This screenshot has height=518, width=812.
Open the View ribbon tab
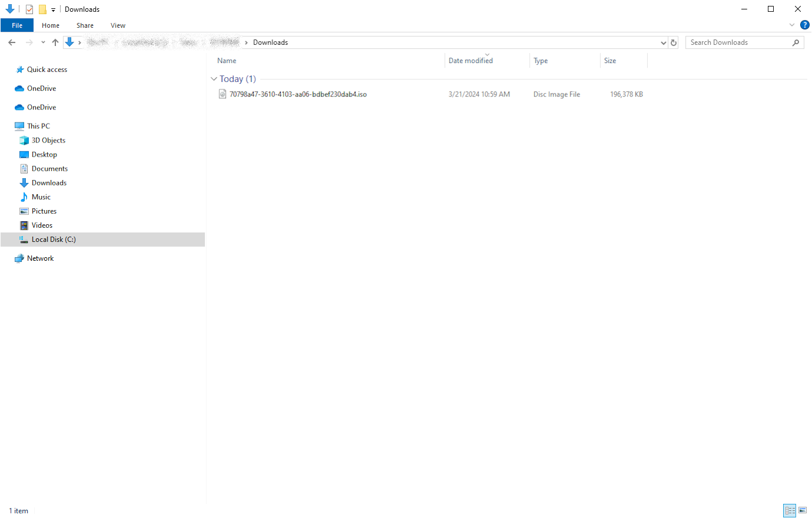click(x=118, y=25)
